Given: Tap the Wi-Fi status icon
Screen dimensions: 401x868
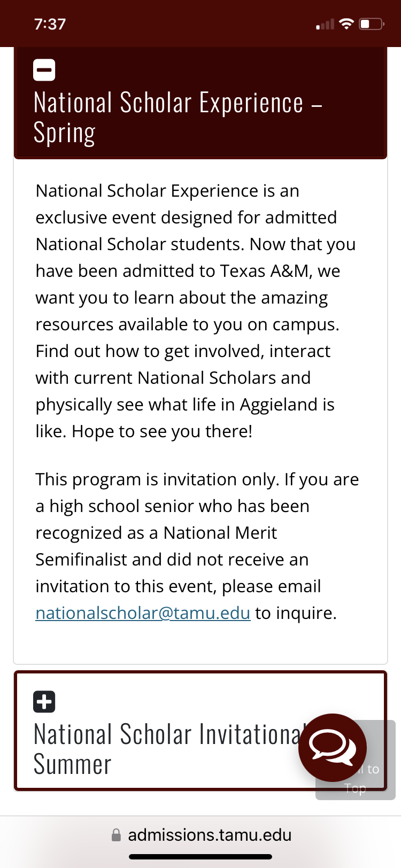Looking at the screenshot, I should click(346, 24).
